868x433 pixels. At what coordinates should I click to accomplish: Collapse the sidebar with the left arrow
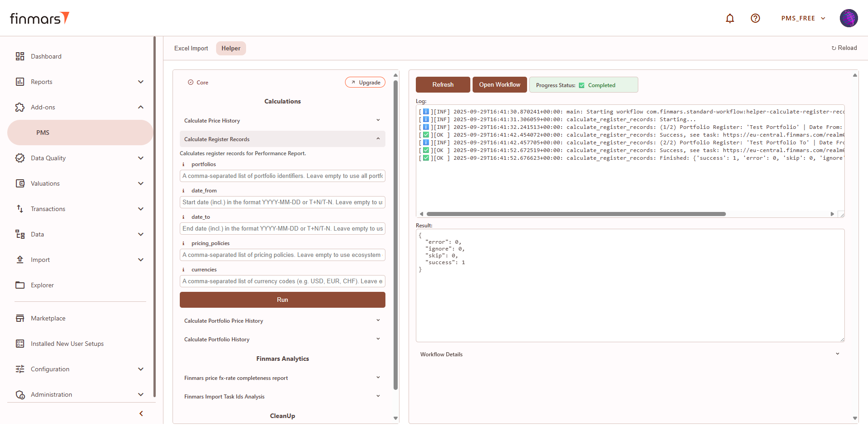[x=141, y=413]
